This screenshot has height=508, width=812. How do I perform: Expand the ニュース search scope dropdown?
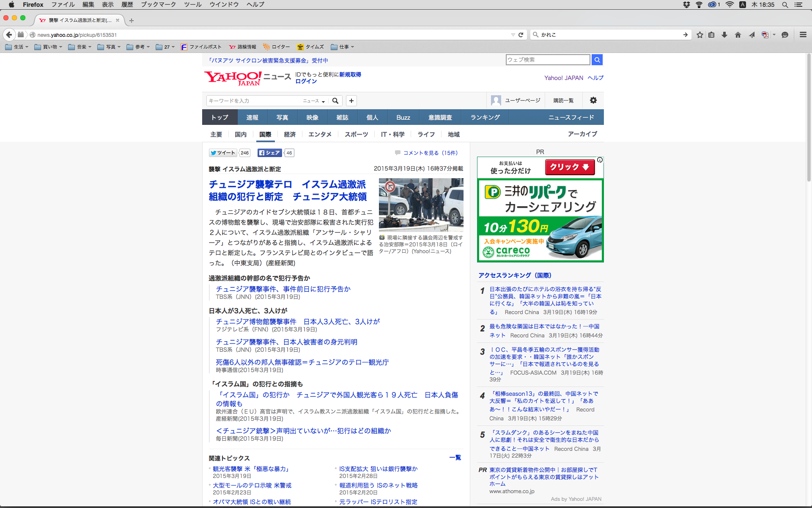(x=314, y=101)
